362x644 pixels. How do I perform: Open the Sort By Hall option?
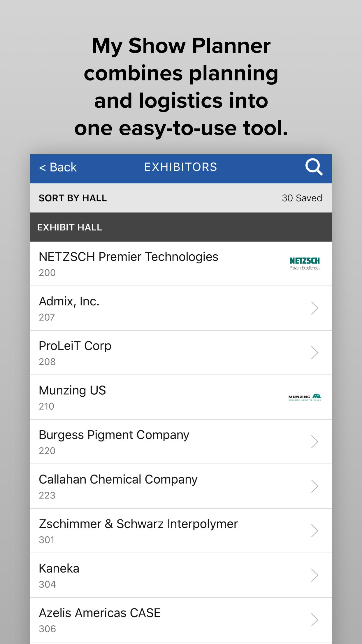[x=73, y=198]
